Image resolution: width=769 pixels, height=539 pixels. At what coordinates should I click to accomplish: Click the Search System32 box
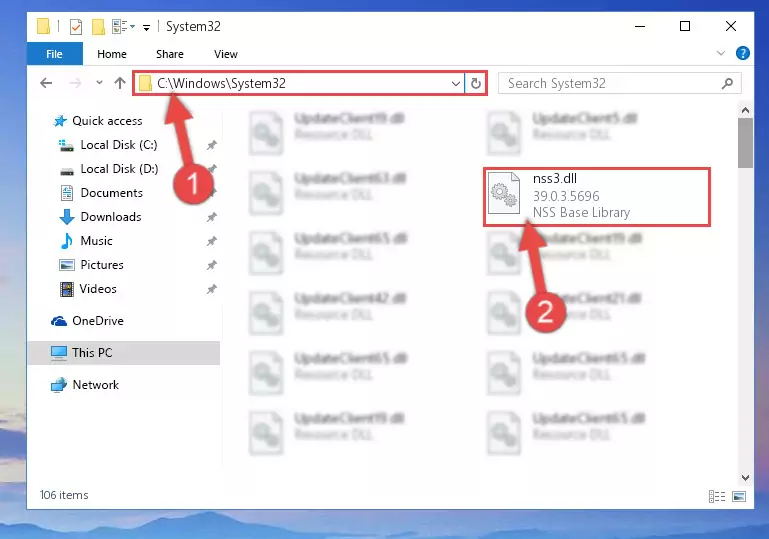pyautogui.click(x=619, y=83)
